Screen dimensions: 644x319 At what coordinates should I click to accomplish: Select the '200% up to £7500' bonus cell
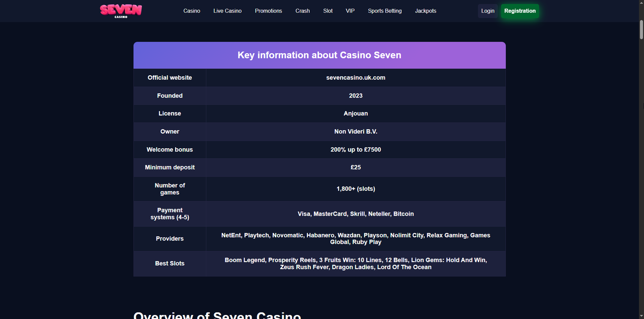pyautogui.click(x=356, y=150)
